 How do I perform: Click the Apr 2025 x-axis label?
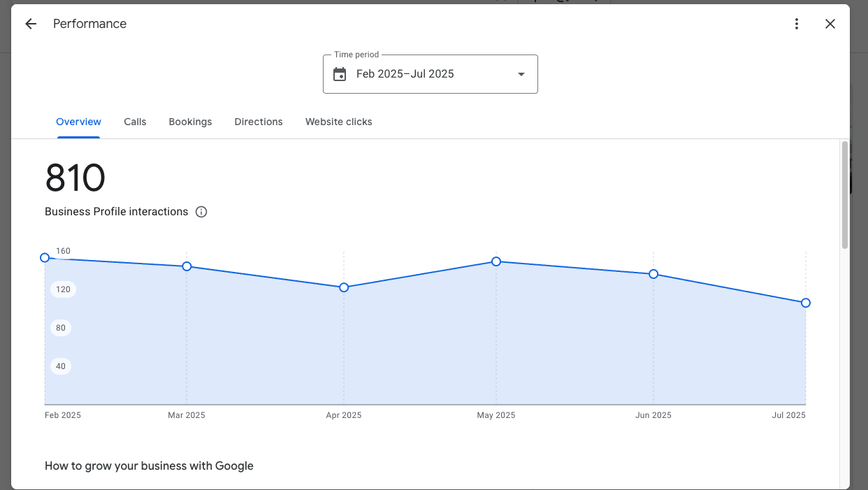[344, 415]
